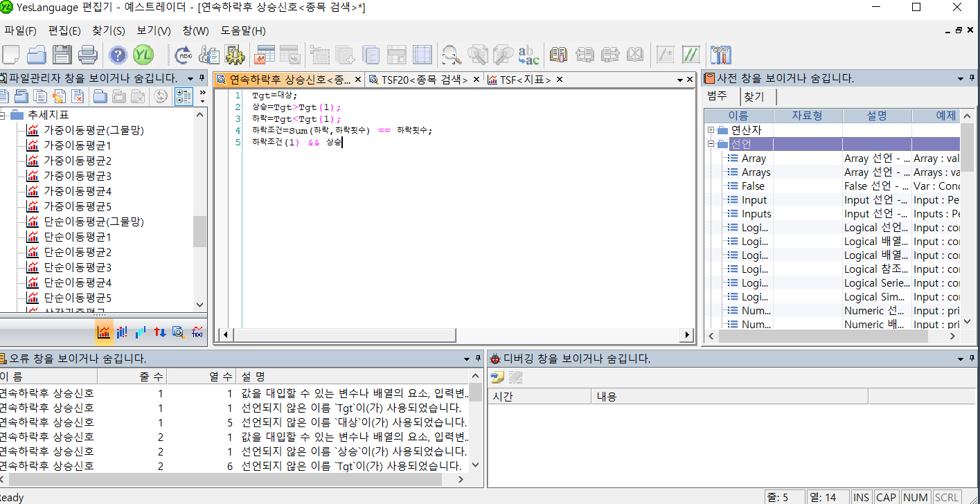Switch to the TSF20<종목 검색> tab

click(424, 80)
